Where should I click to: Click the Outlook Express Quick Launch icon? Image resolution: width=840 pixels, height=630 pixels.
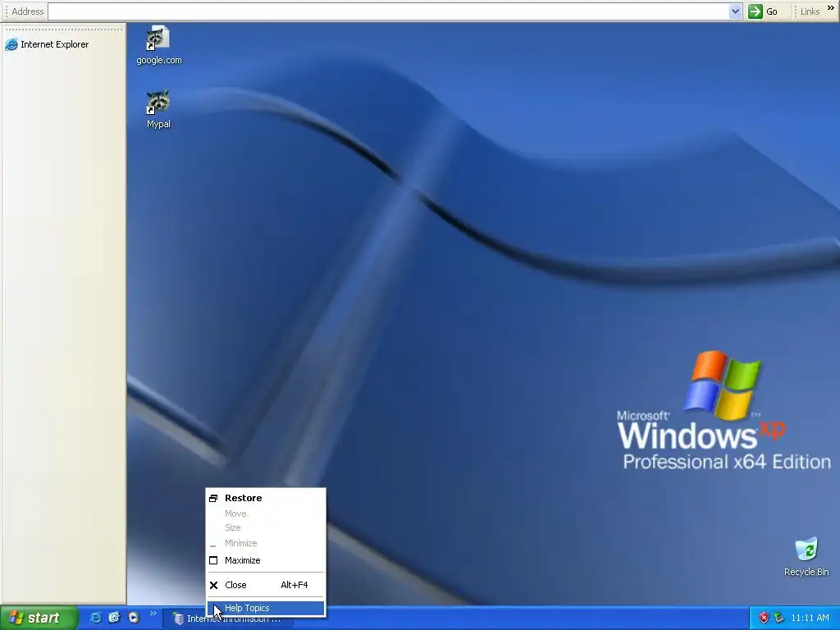[114, 618]
